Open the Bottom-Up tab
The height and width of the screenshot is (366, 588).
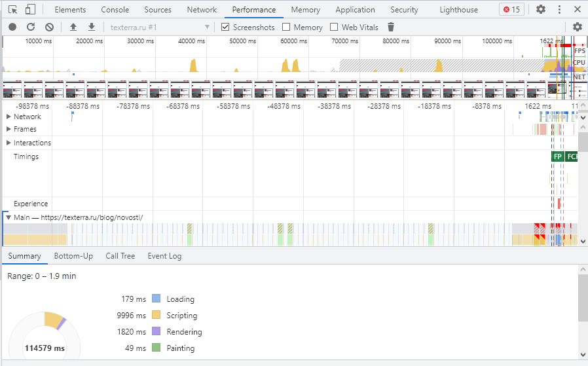pyautogui.click(x=73, y=256)
